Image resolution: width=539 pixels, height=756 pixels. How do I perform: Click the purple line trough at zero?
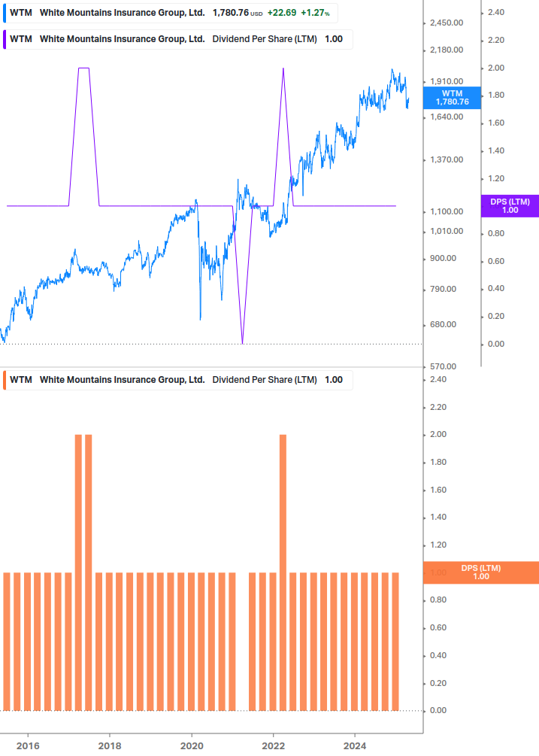click(x=242, y=342)
